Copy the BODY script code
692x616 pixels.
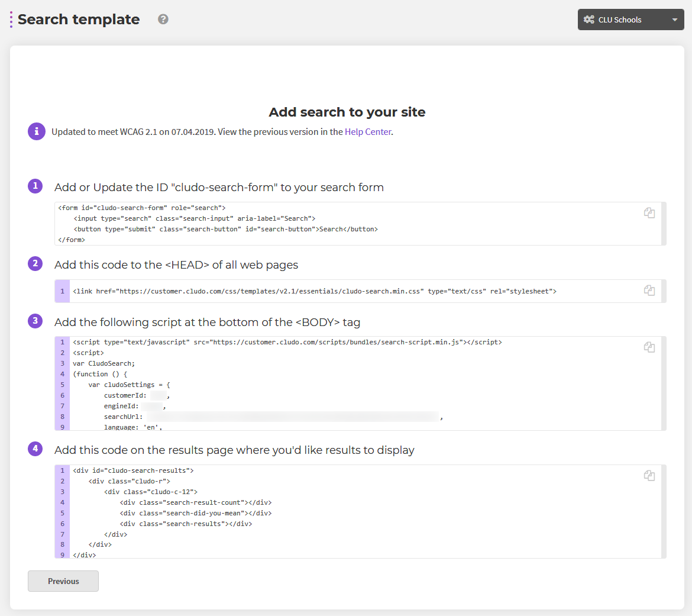click(649, 347)
